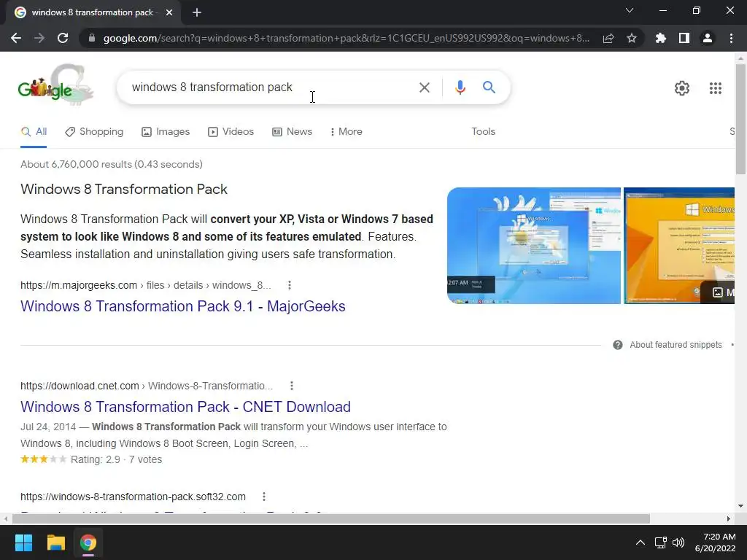Viewport: 747px width, 560px height.
Task: Close the windows 8 transformation pack tab
Action: point(169,12)
